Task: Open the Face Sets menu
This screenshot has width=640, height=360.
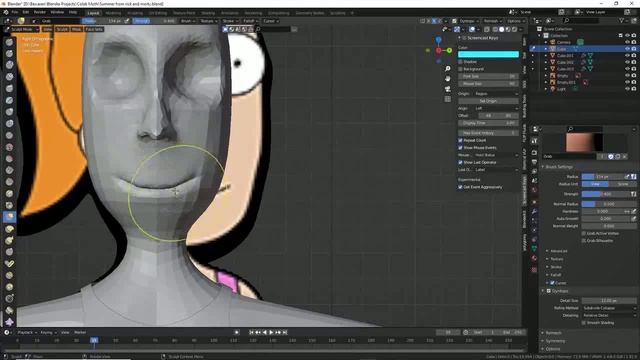Action: pyautogui.click(x=94, y=29)
